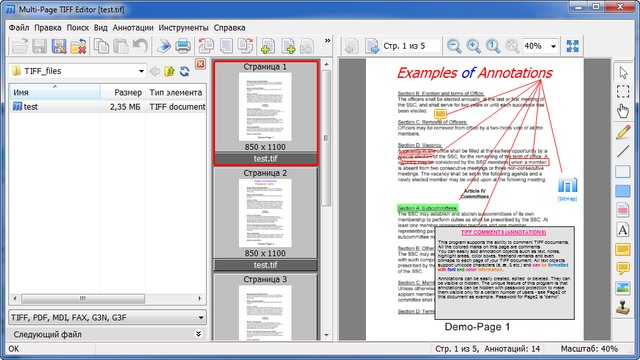Image resolution: width=640 pixels, height=360 pixels.
Task: Open the file type filter dropdown
Action: [x=201, y=318]
